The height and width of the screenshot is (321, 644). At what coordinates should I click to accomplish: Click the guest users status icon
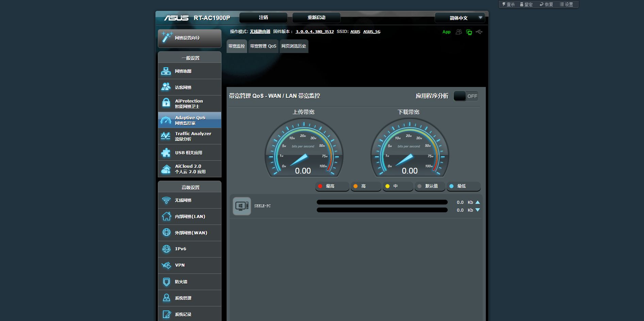tap(459, 32)
